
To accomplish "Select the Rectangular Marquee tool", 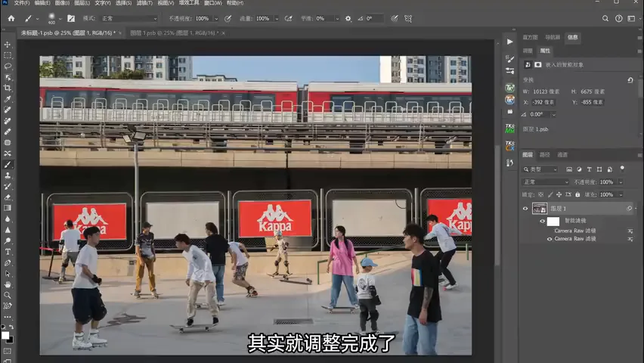I will pyautogui.click(x=8, y=55).
